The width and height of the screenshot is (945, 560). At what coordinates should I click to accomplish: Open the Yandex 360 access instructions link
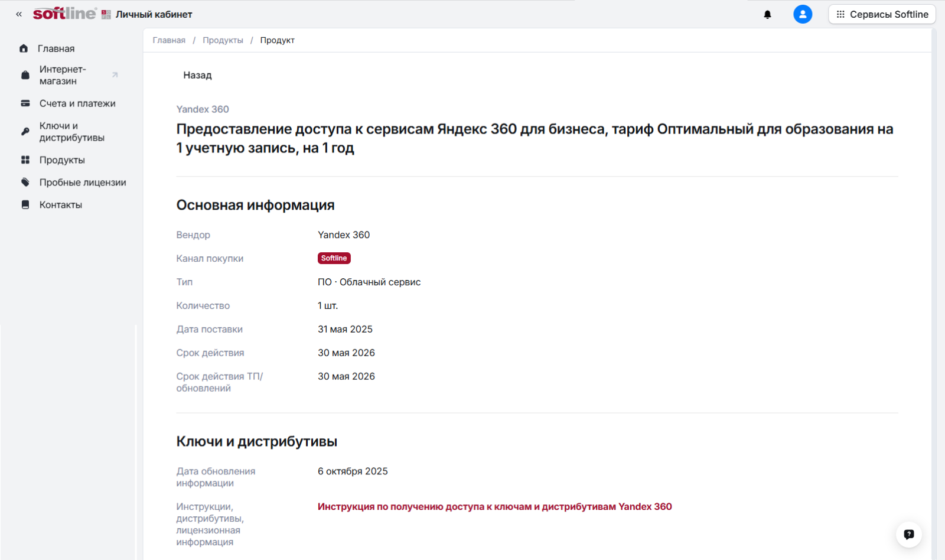pos(494,507)
